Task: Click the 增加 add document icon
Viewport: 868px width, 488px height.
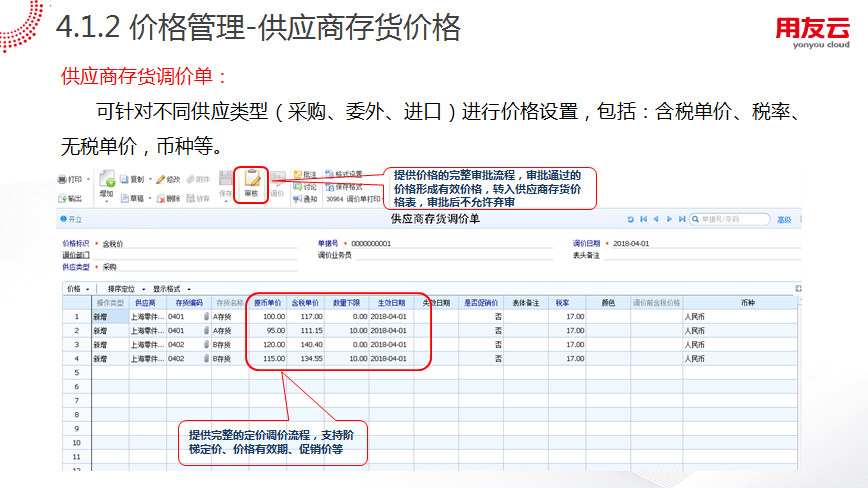Action: (107, 179)
